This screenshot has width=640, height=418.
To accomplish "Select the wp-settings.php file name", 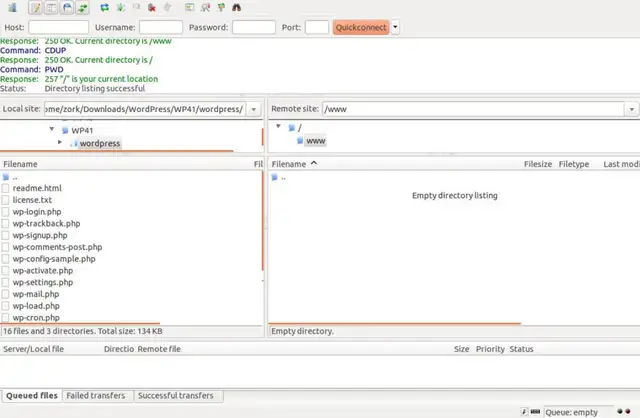I will point(43,282).
